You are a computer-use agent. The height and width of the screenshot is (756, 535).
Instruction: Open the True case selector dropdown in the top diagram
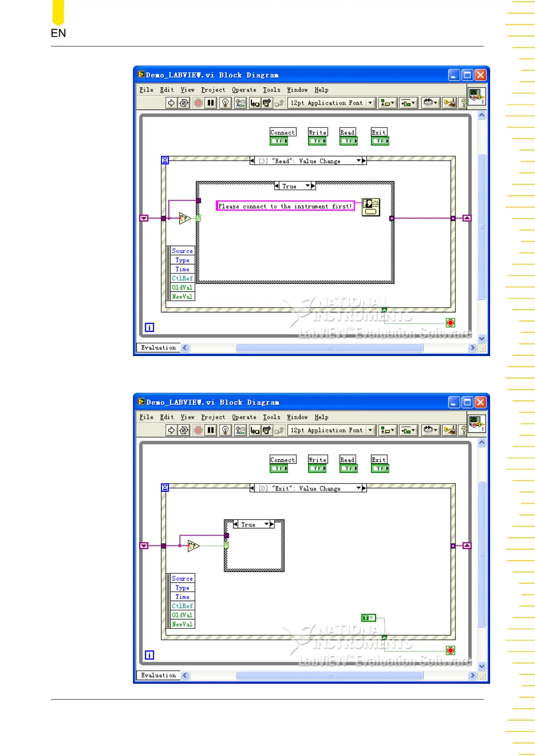pos(308,186)
